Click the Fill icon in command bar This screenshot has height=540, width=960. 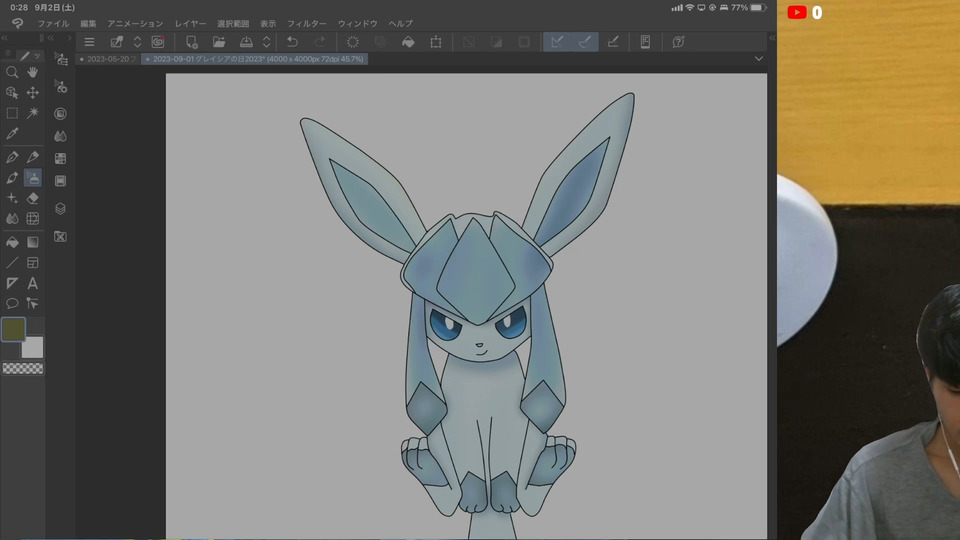pyautogui.click(x=408, y=42)
